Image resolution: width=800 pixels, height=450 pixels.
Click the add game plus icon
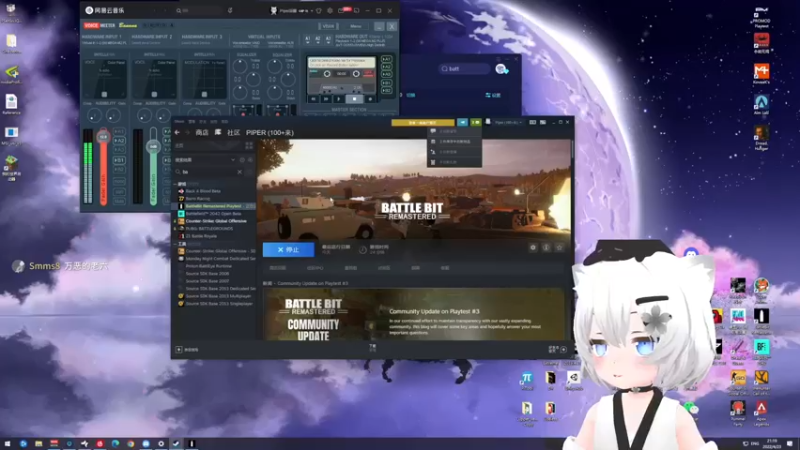pyautogui.click(x=179, y=349)
